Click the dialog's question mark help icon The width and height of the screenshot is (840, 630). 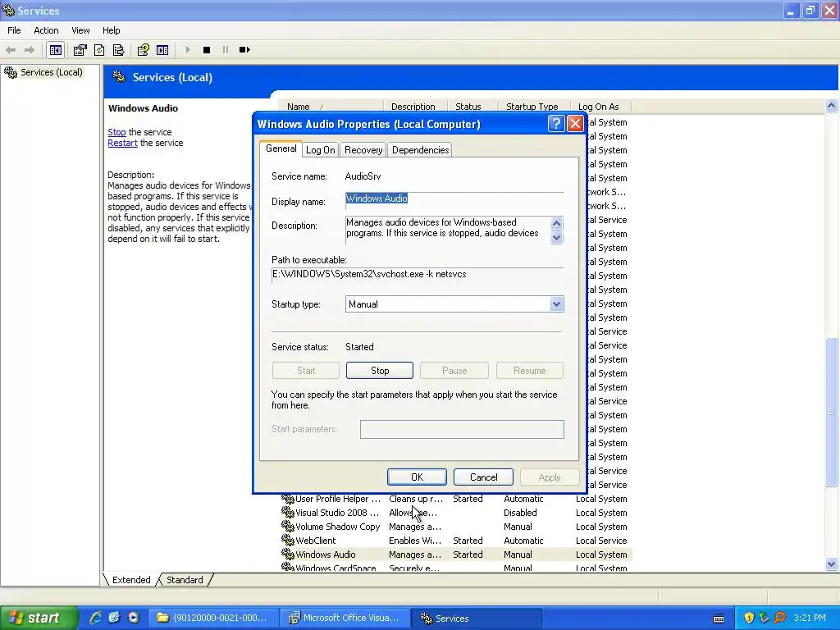556,124
